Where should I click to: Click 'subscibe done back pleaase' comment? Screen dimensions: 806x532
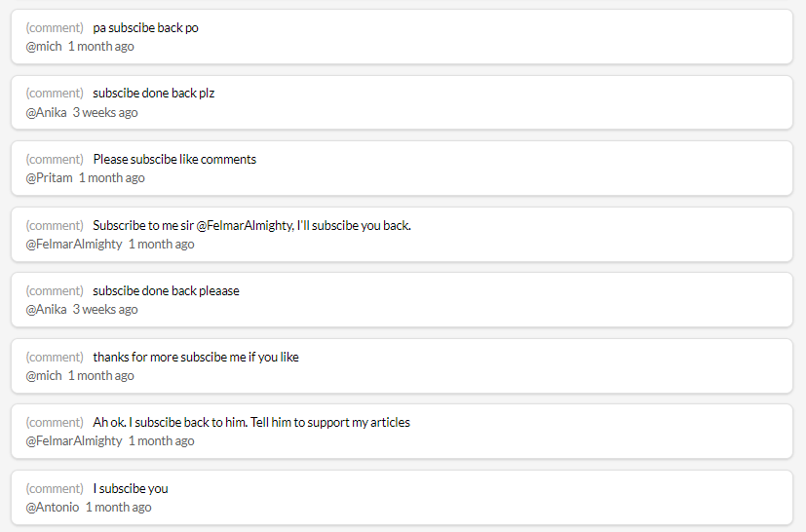click(166, 291)
